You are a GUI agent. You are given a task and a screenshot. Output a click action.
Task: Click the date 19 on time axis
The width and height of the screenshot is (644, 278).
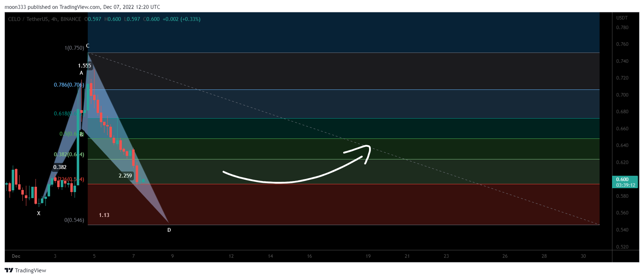click(x=368, y=256)
